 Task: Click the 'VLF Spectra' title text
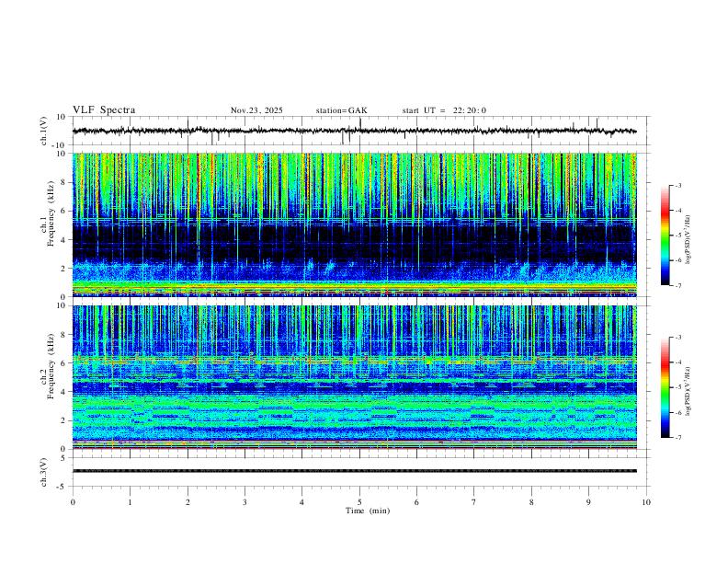pos(104,110)
